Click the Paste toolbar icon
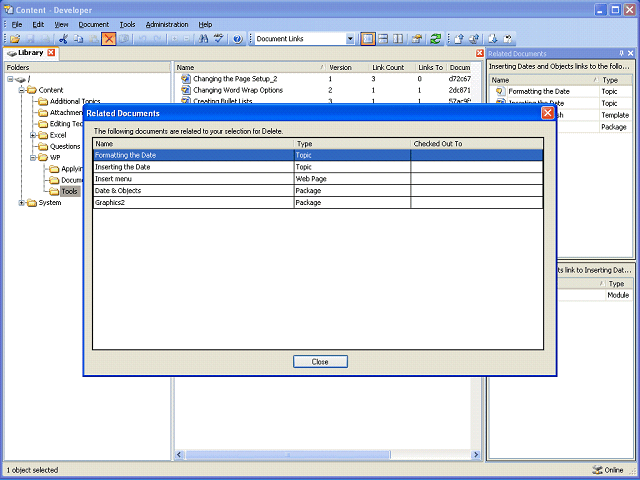The image size is (640, 480). tap(93, 39)
